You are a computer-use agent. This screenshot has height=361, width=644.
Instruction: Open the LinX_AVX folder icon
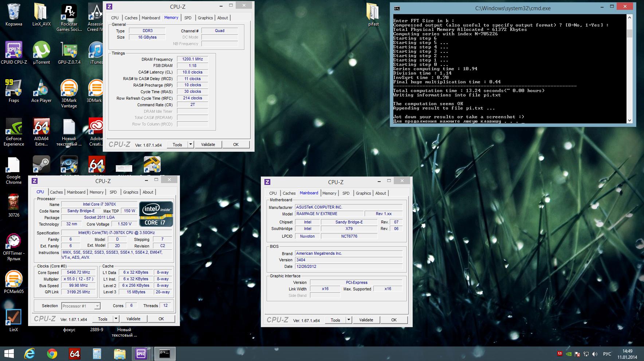tap(42, 15)
